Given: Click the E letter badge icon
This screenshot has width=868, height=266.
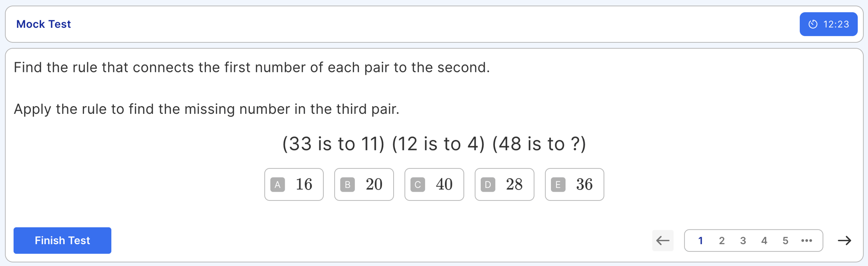Looking at the screenshot, I should (558, 184).
